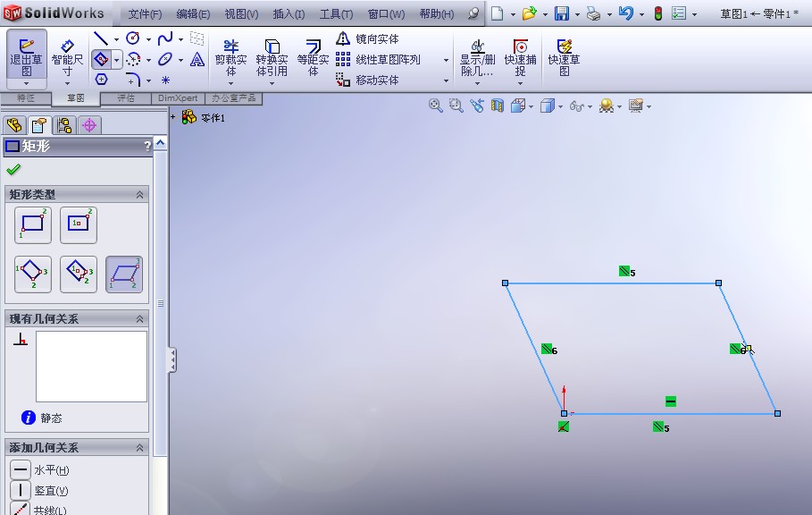Open the Line tool dropdown arrow
This screenshot has height=515, width=812.
pyautogui.click(x=116, y=39)
